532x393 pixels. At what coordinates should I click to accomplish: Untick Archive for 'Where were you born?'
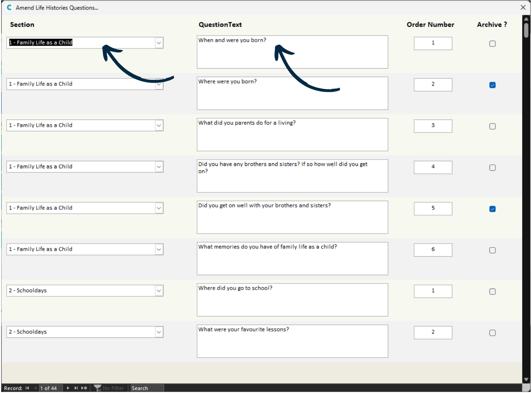pos(492,85)
